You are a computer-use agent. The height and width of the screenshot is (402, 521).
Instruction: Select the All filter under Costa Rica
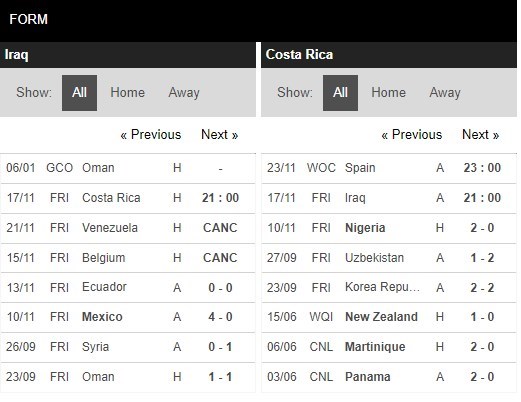point(340,93)
